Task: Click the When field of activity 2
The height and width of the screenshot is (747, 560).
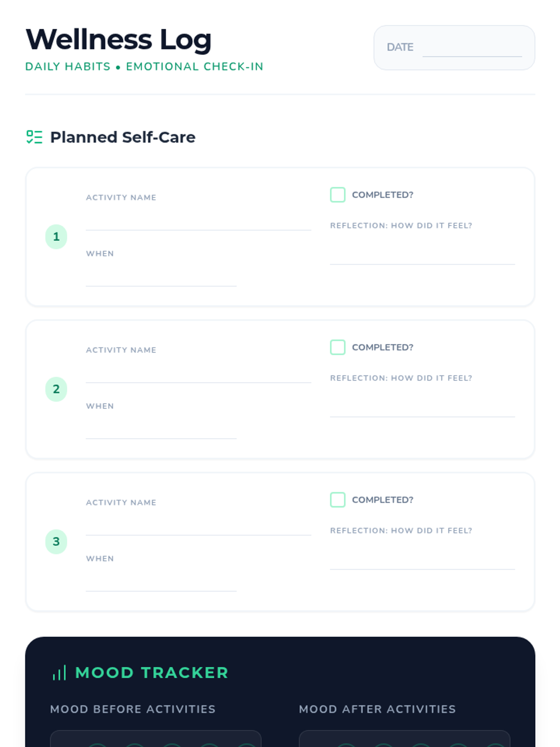Action: [x=161, y=428]
